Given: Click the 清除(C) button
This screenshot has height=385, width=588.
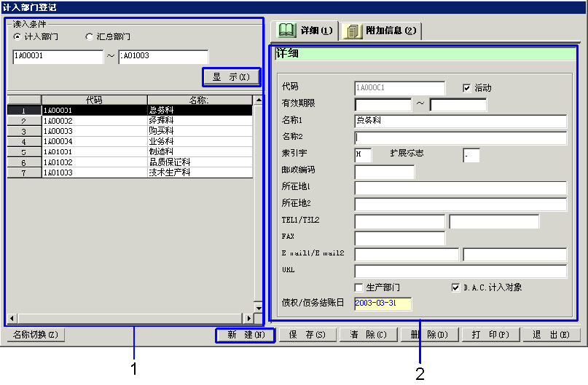Looking at the screenshot, I should [368, 335].
